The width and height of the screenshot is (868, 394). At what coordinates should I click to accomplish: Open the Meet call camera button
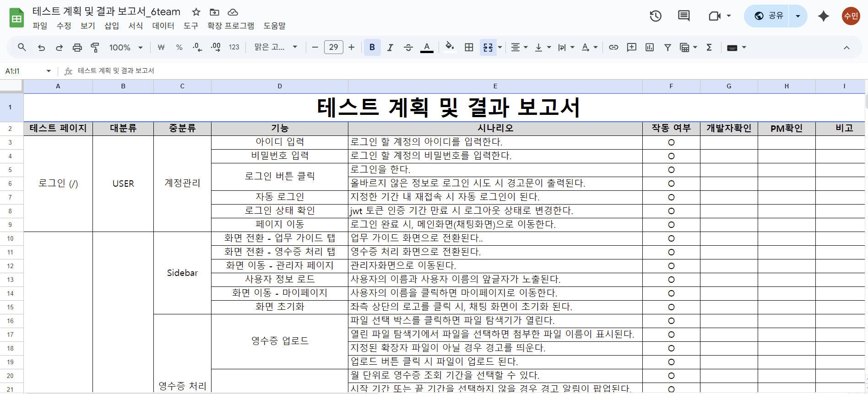pyautogui.click(x=719, y=16)
